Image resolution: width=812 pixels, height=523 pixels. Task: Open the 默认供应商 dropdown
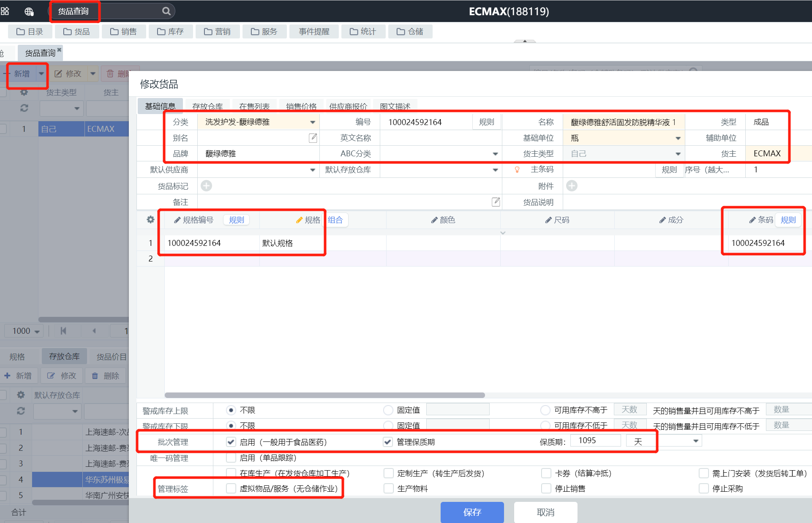313,170
